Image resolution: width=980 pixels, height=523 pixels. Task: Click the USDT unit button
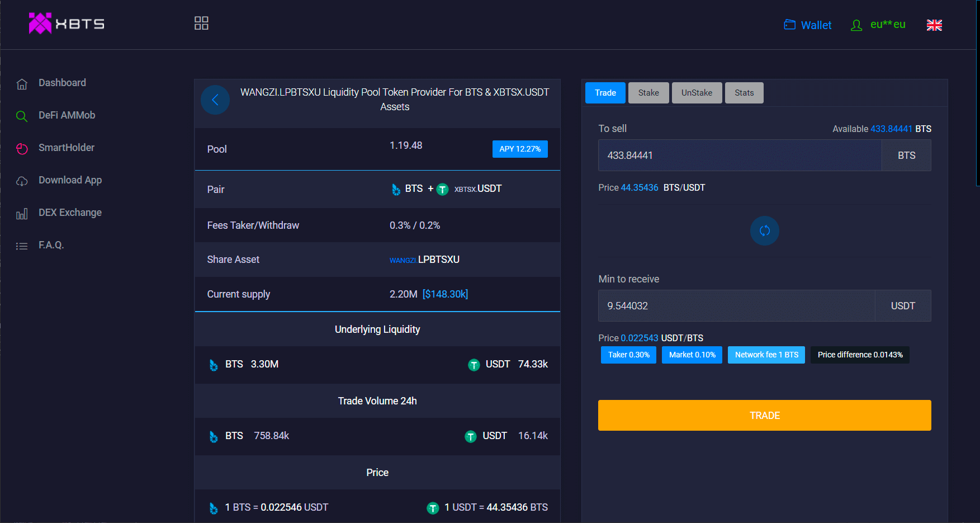coord(903,305)
